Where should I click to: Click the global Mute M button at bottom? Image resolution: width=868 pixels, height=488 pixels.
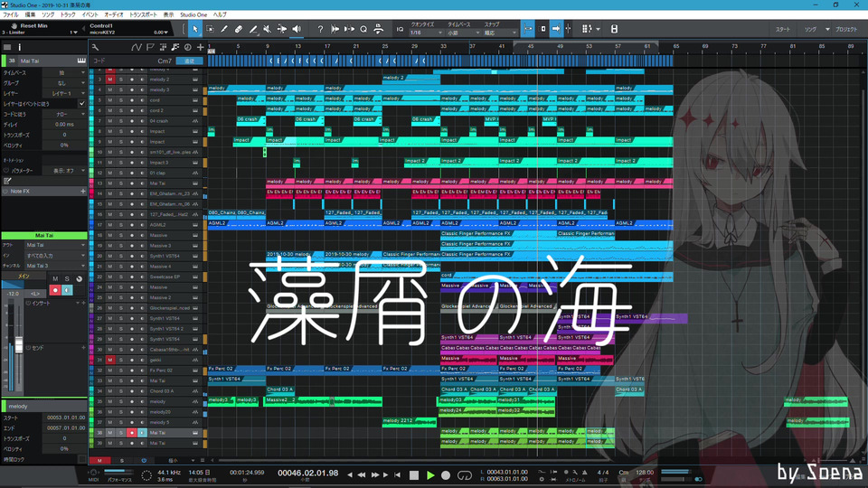click(99, 460)
